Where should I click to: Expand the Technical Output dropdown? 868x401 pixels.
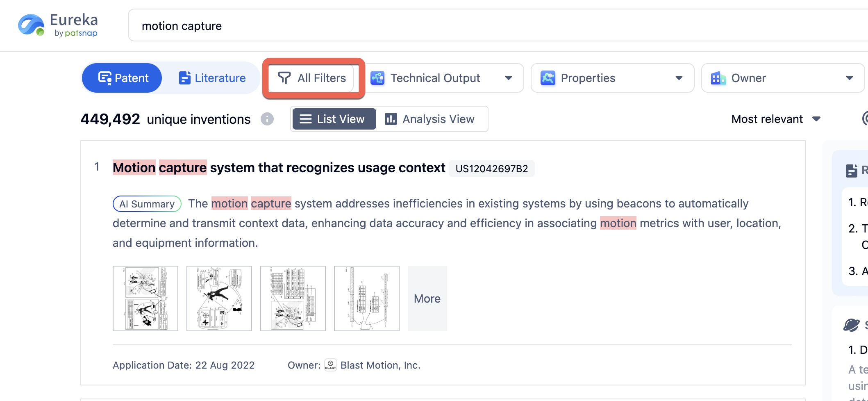point(509,78)
